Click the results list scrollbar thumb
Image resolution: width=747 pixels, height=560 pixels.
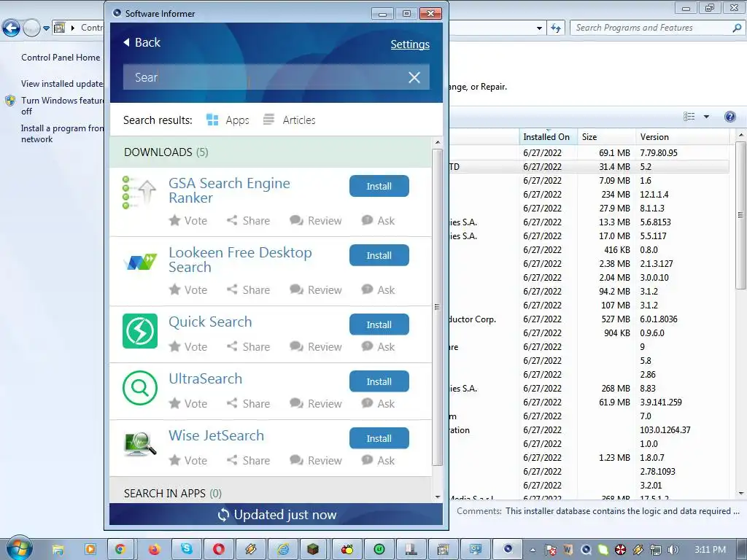[437, 307]
